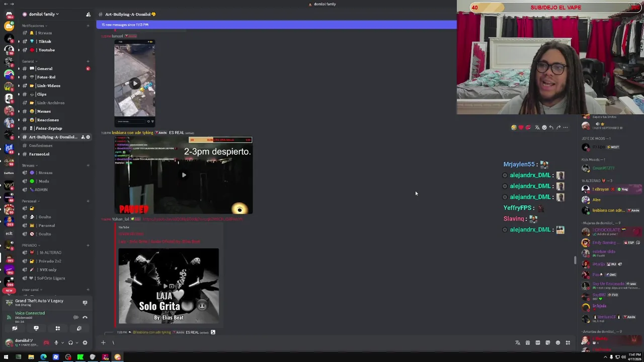The height and width of the screenshot is (362, 644).
Task: Collapse the Notificaciones category
Action: [x=34, y=26]
